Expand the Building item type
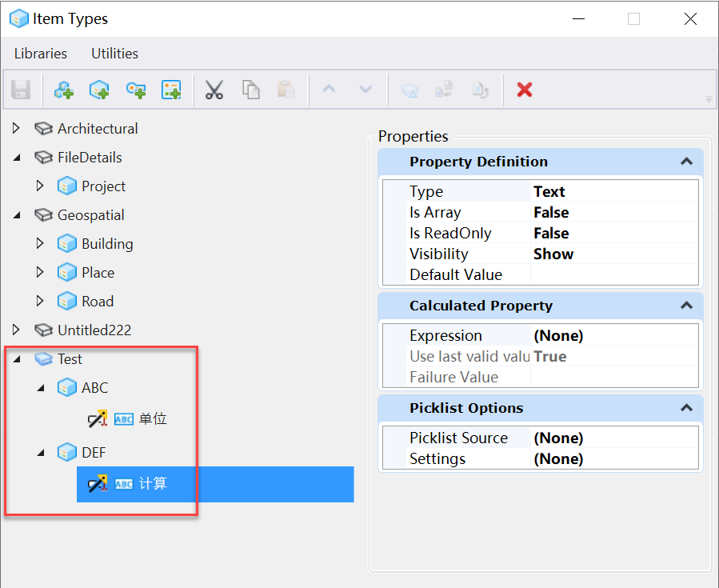This screenshot has height=588, width=719. click(x=40, y=244)
